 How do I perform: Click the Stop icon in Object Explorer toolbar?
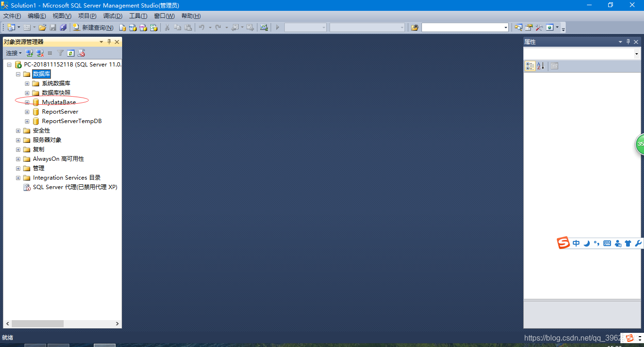50,53
